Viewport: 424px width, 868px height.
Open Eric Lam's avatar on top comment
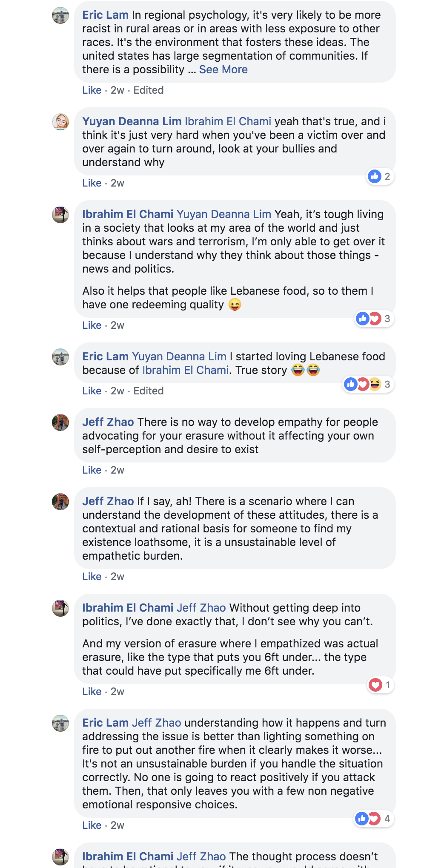(60, 16)
